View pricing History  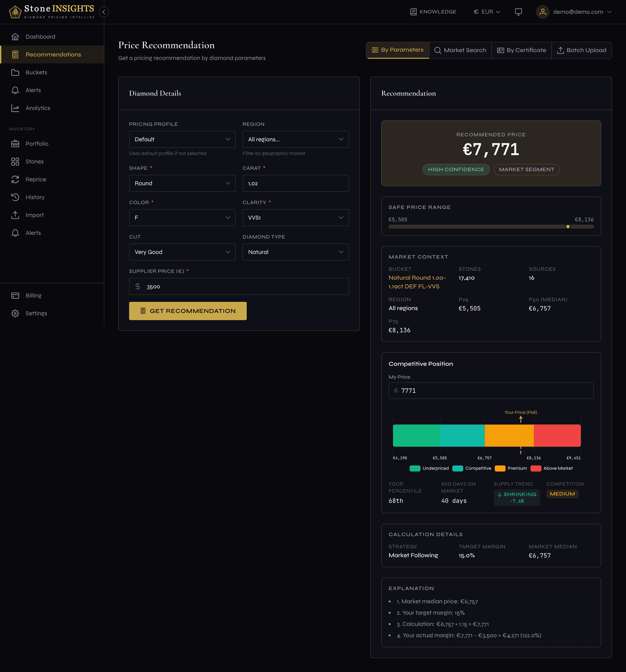click(x=35, y=197)
